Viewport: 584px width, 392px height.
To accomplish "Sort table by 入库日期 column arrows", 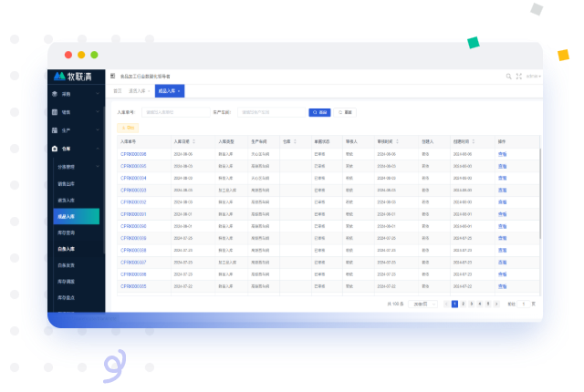I will click(x=193, y=142).
